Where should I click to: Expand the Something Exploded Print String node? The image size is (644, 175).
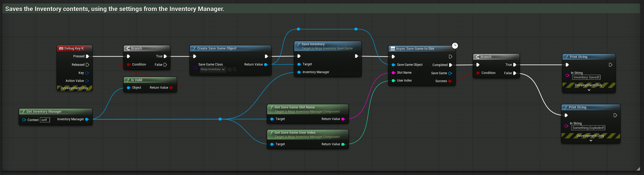tap(591, 141)
